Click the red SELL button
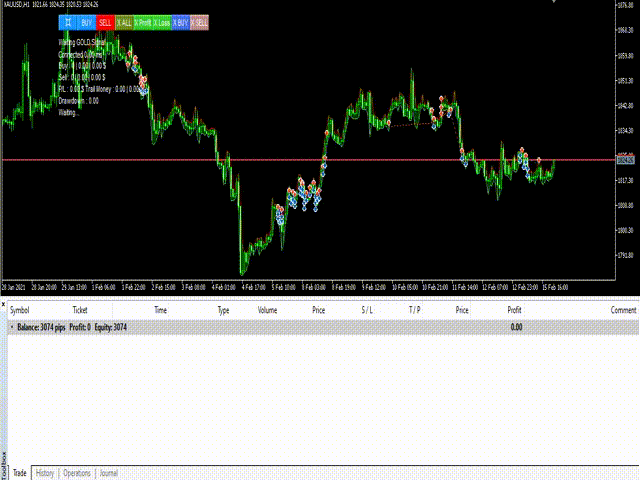The width and height of the screenshot is (640, 480). click(x=105, y=22)
